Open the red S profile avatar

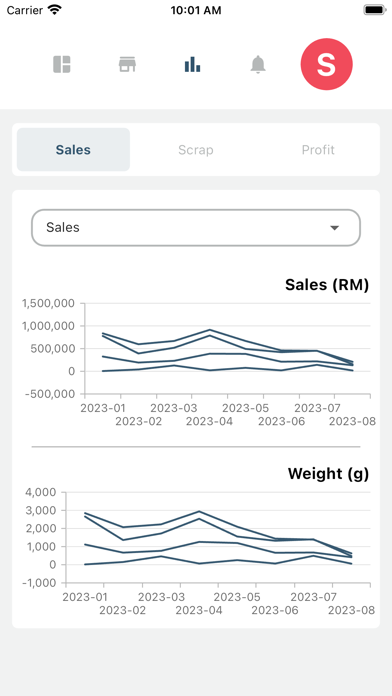pos(326,64)
